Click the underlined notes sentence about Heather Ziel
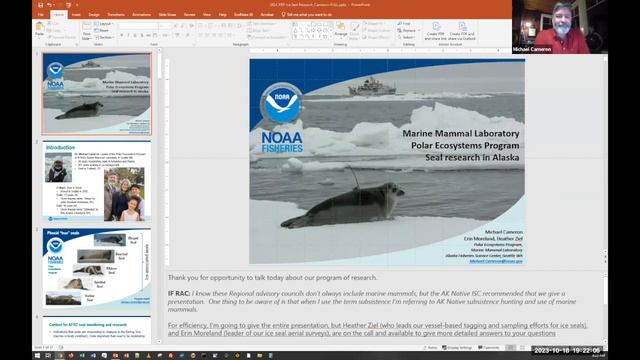Screen dimensions: 640x360 (x=378, y=329)
